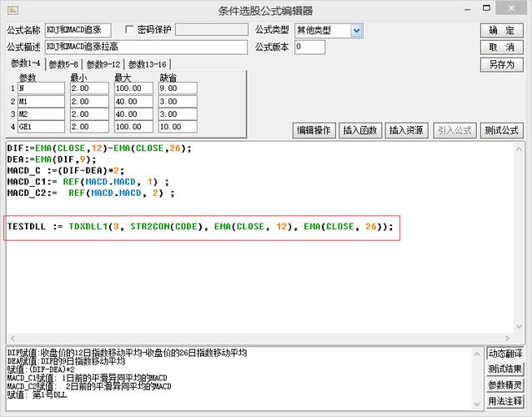Click the translation panel scroll-up arrow
This screenshot has height=417, width=532.
click(x=477, y=354)
